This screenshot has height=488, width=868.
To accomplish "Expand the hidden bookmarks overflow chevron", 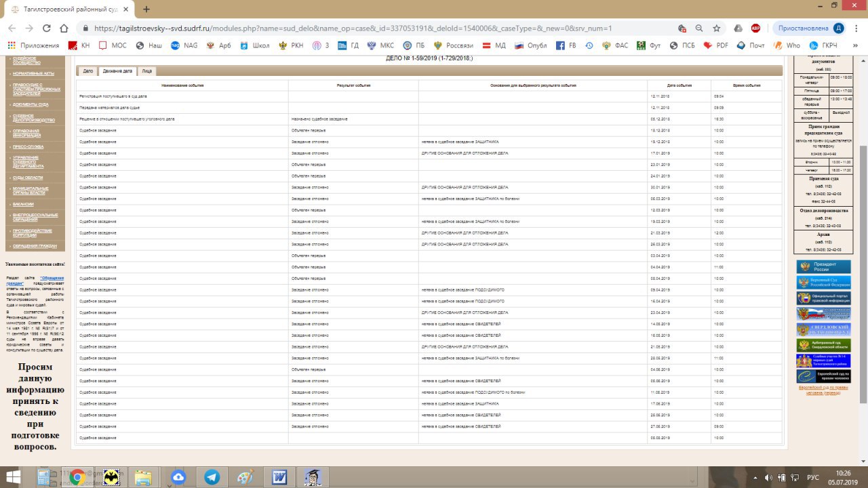I will 853,45.
